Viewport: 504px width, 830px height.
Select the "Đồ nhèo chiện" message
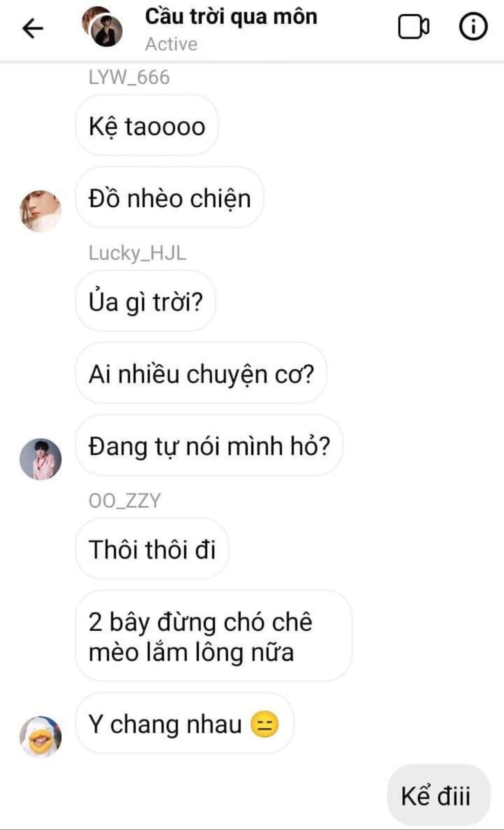tap(169, 198)
